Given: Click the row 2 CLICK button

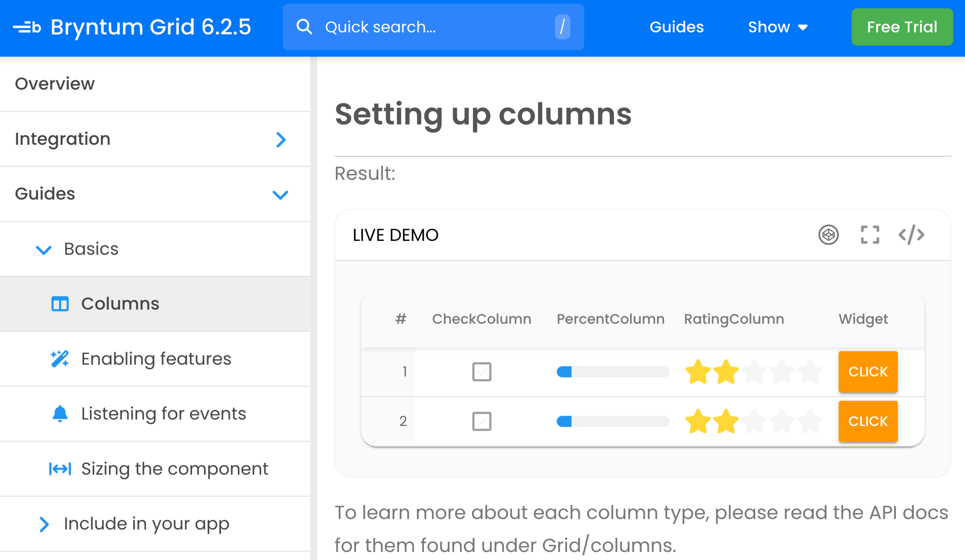Looking at the screenshot, I should tap(868, 421).
